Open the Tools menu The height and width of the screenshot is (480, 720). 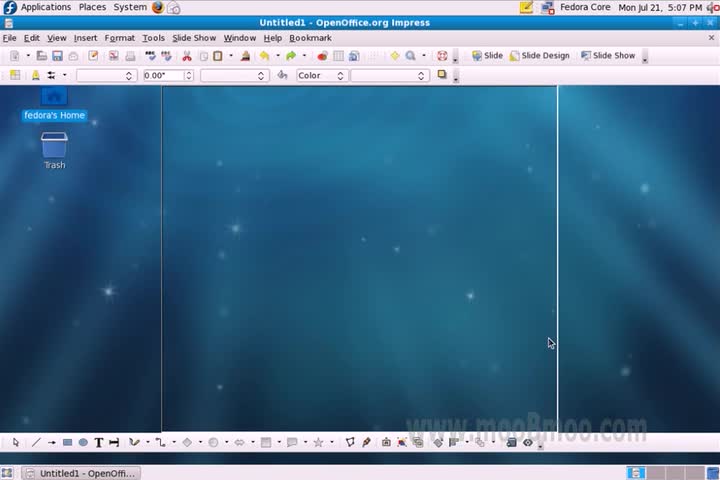click(x=153, y=38)
